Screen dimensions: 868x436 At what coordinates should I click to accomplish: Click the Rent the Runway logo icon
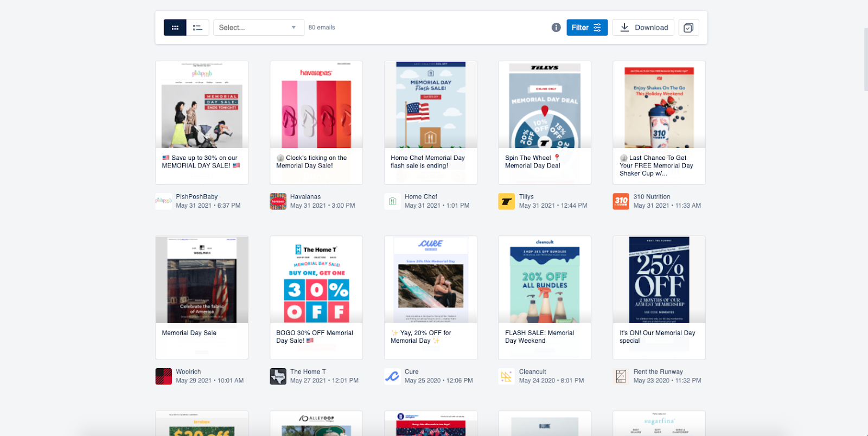[x=621, y=376]
